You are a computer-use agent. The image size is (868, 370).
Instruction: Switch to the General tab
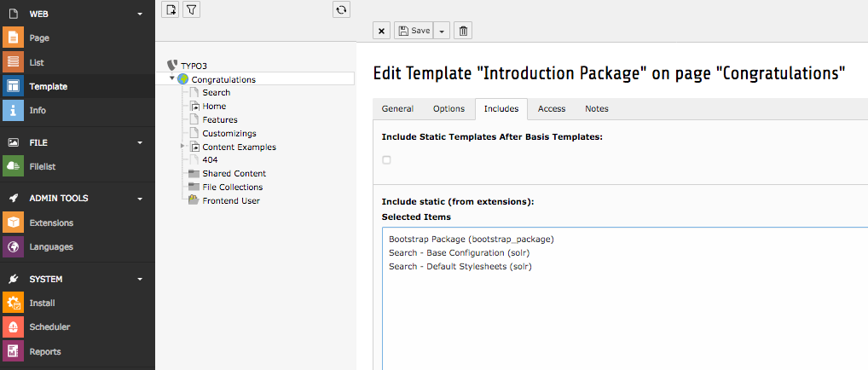[397, 109]
